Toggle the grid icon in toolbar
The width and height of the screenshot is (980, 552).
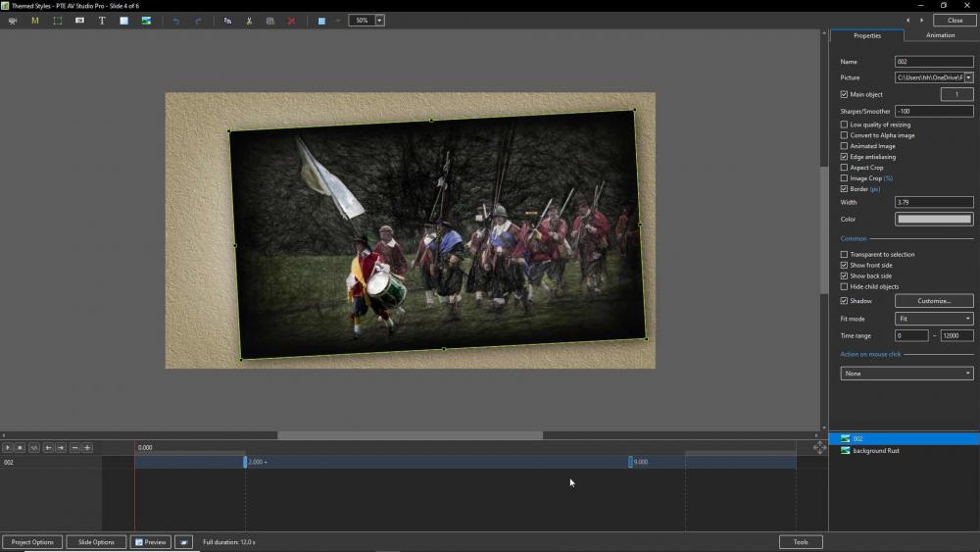[x=321, y=21]
